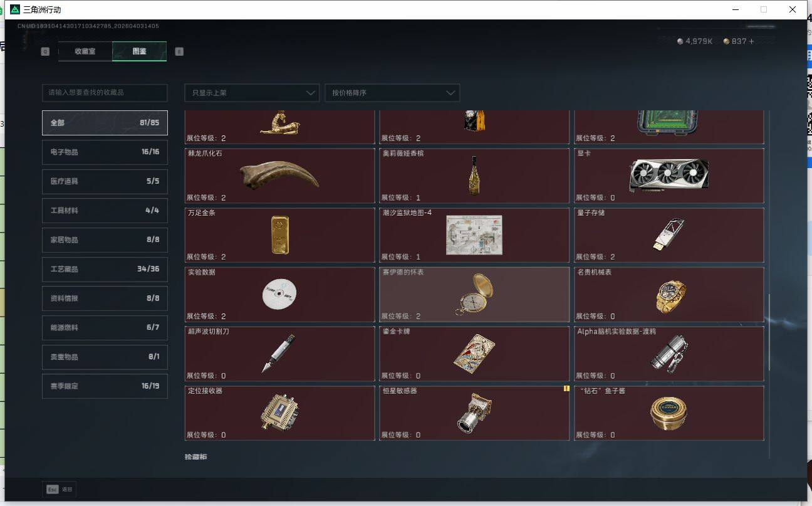Open the 资料情报 category
Image resolution: width=812 pixels, height=506 pixels.
(x=105, y=298)
